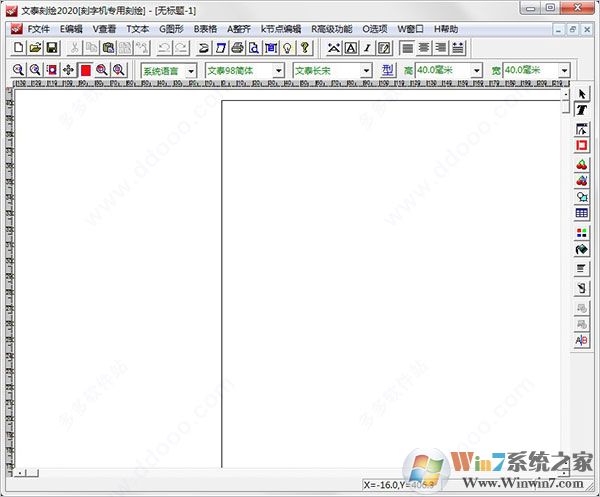Save the document with the floppy icon

[x=52, y=47]
